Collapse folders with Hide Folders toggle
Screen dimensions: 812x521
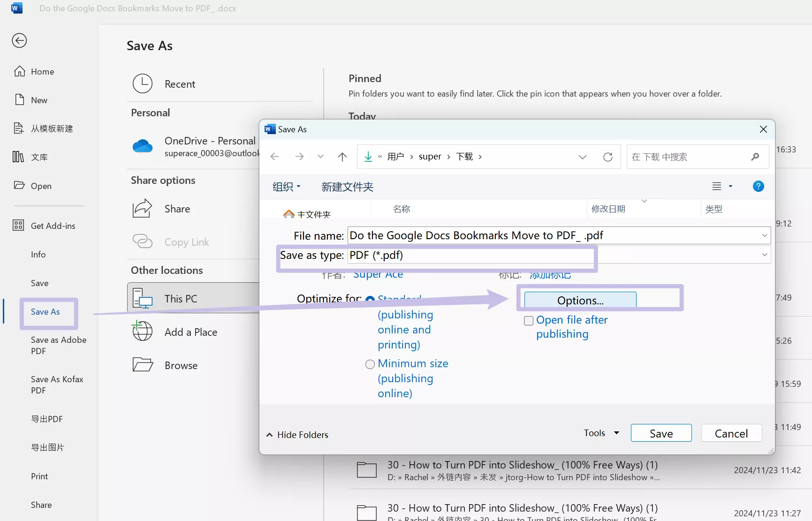coord(297,435)
